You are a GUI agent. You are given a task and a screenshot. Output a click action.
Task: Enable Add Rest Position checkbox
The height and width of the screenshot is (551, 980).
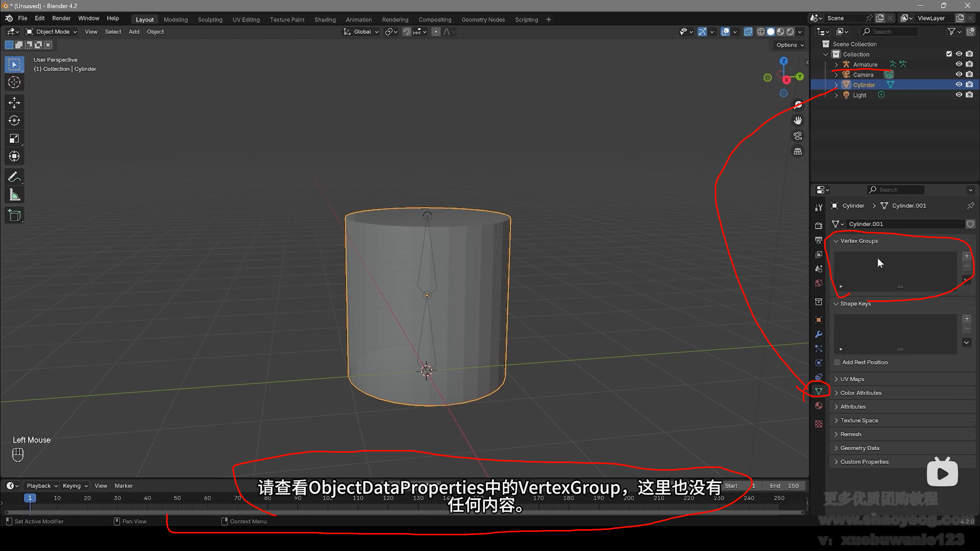click(x=838, y=362)
